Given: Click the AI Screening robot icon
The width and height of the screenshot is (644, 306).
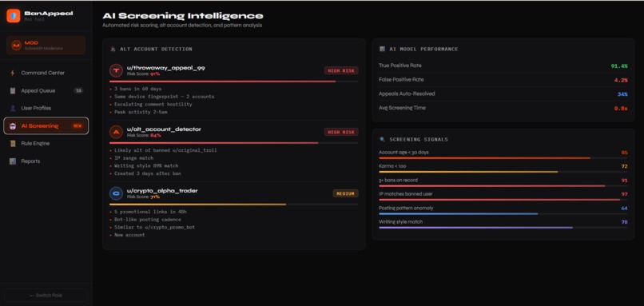Looking at the screenshot, I should [x=13, y=126].
